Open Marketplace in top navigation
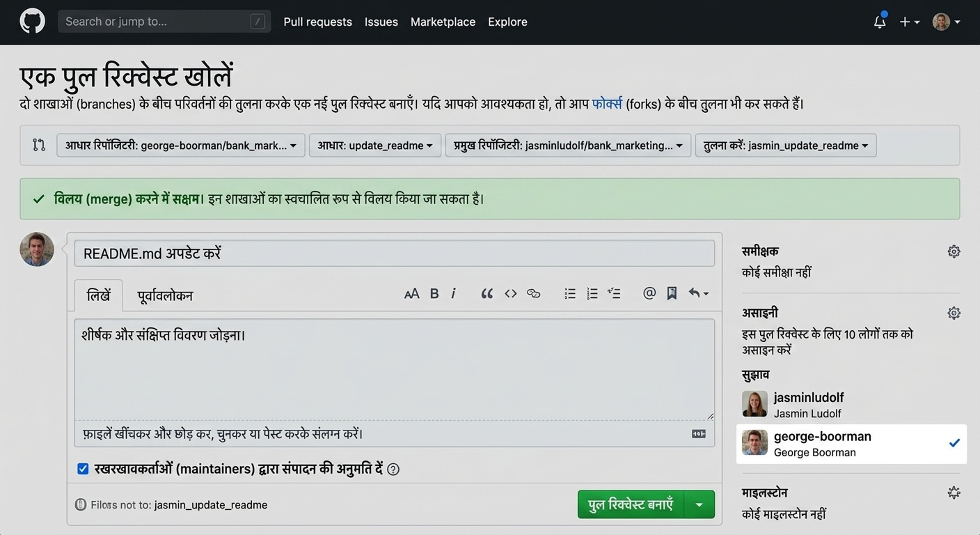Viewport: 980px width, 535px height. point(443,22)
